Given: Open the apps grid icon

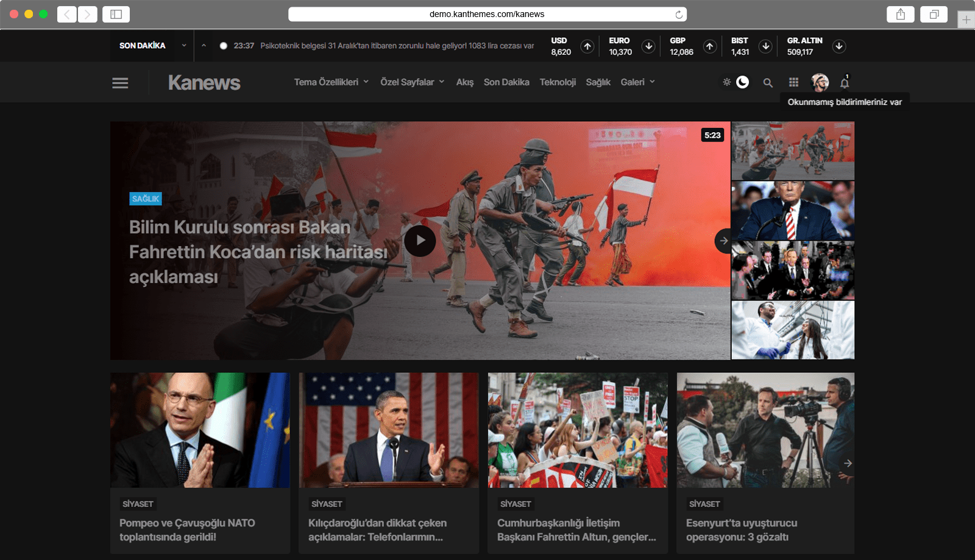Looking at the screenshot, I should coord(793,82).
